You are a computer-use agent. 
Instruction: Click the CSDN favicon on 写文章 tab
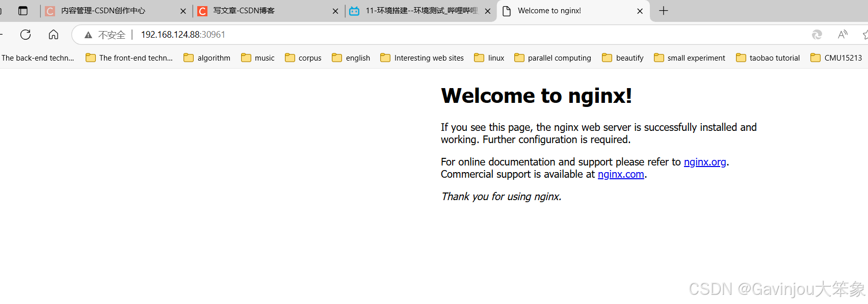202,11
